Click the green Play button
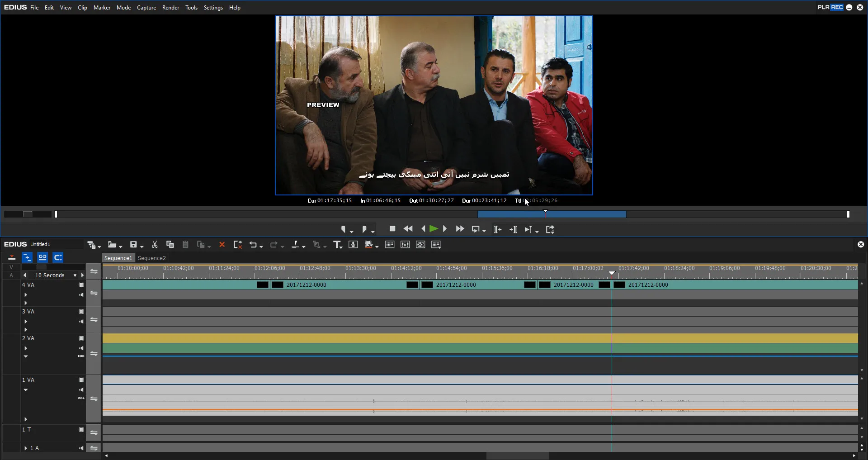This screenshot has height=460, width=868. 434,229
